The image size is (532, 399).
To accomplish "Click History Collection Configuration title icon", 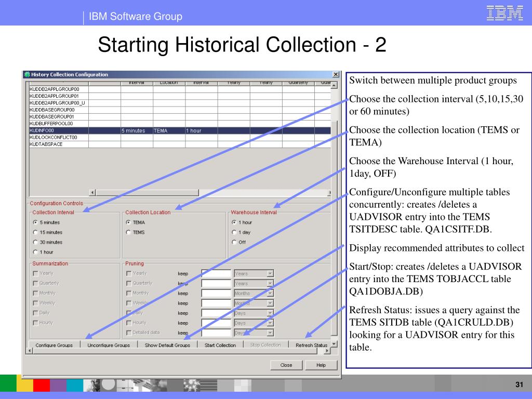I will pyautogui.click(x=27, y=74).
